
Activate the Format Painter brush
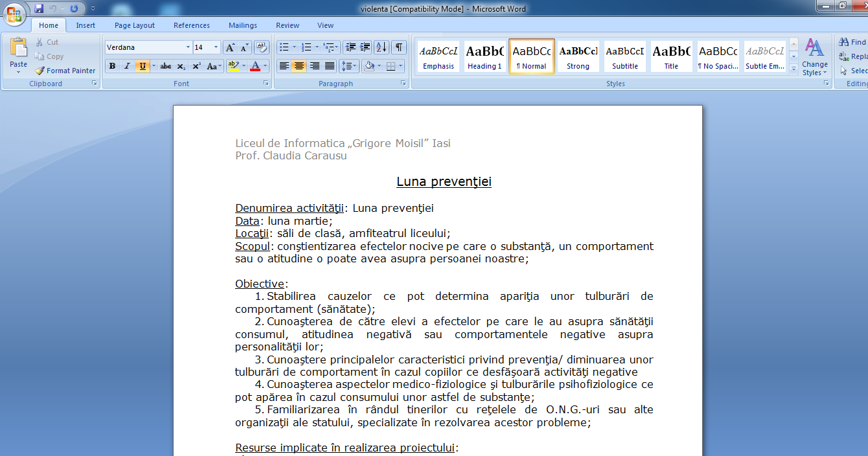pos(65,71)
